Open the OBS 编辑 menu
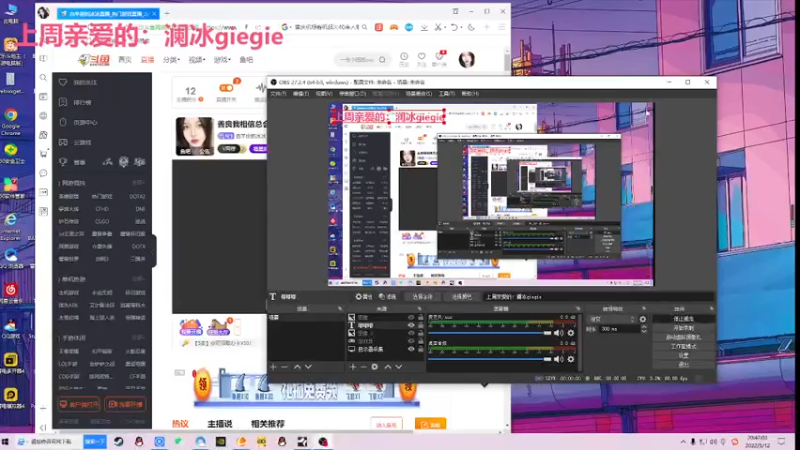 click(301, 94)
